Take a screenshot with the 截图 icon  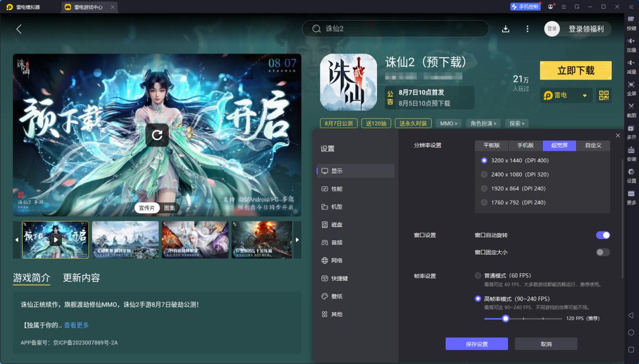click(632, 108)
